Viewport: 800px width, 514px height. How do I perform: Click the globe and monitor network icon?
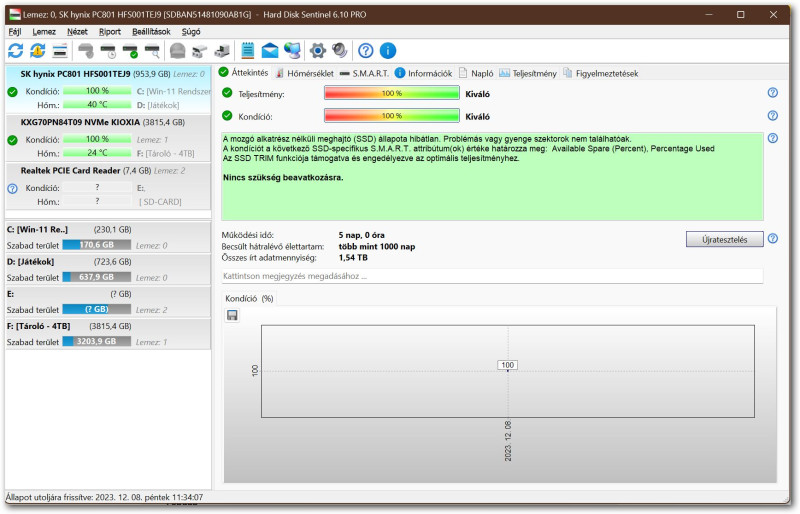[x=292, y=51]
